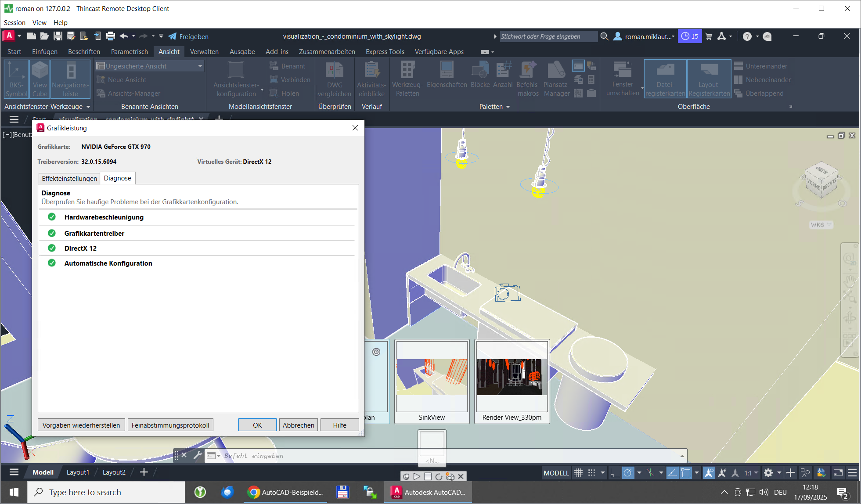
Task: Click the DWG vergleichen icon
Action: (335, 79)
